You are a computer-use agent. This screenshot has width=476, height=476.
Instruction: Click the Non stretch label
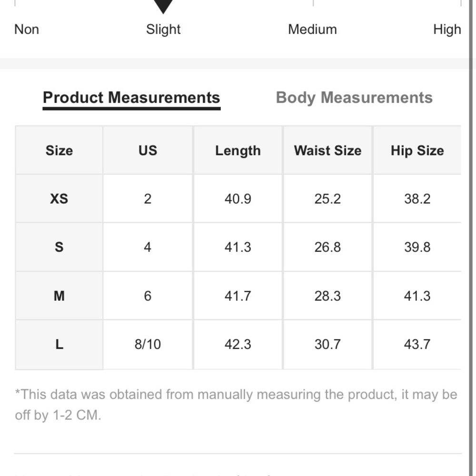[27, 30]
